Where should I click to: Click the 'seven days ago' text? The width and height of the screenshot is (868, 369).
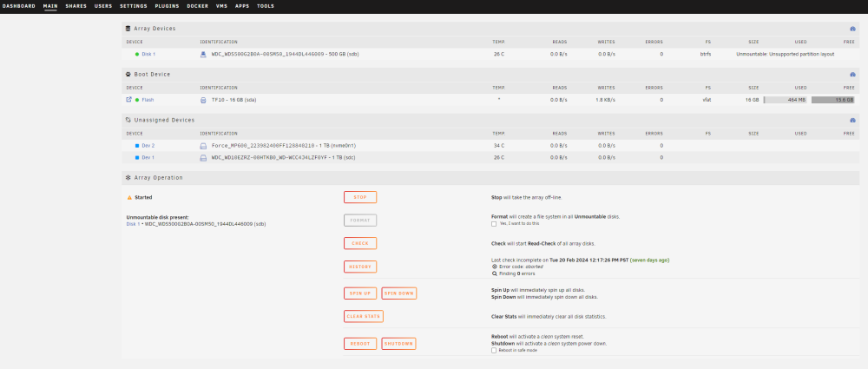point(650,260)
